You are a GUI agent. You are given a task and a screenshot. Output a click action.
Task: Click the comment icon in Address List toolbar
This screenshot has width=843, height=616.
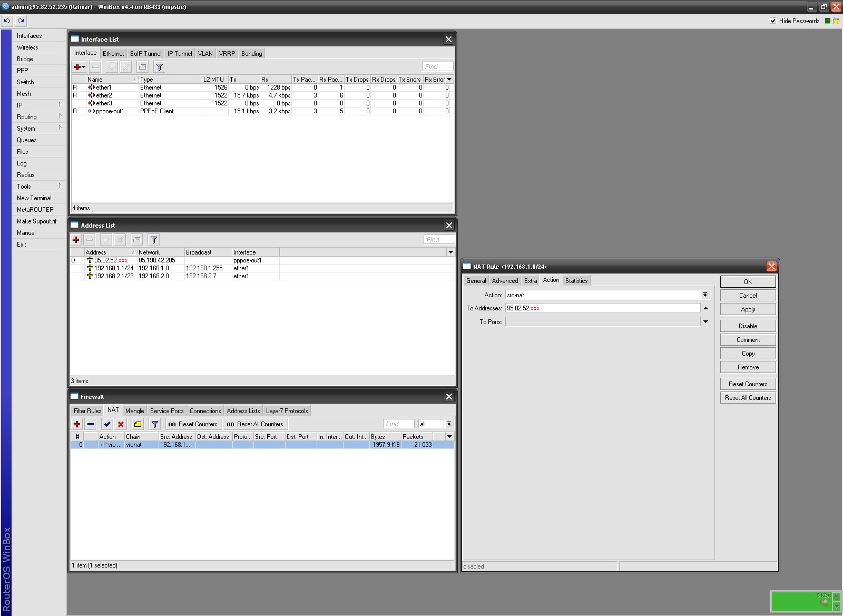[136, 240]
